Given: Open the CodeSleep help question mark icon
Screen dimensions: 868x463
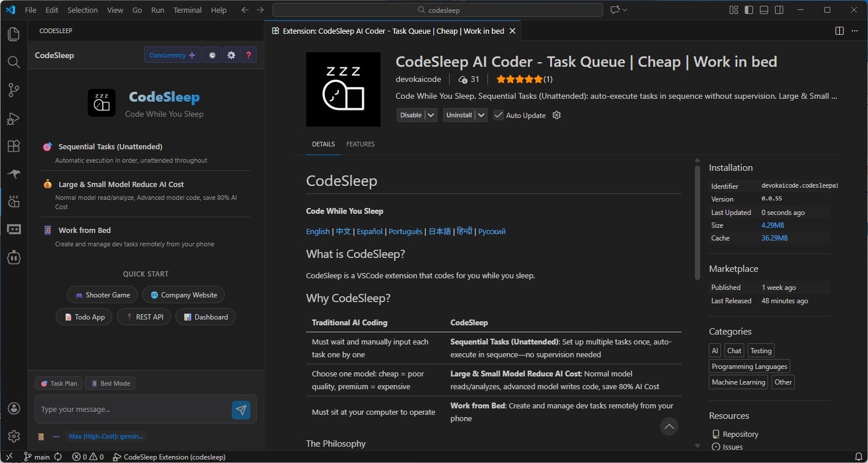Looking at the screenshot, I should click(x=249, y=55).
